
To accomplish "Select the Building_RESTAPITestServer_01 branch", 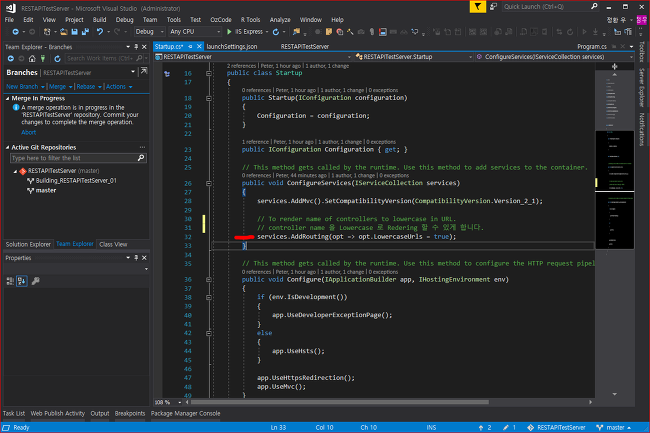I will point(76,181).
